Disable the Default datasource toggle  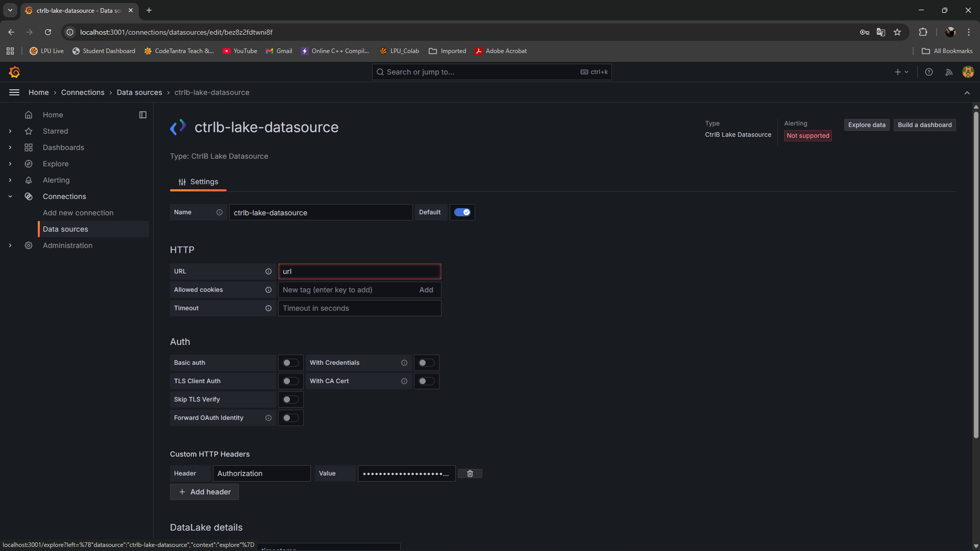point(462,212)
